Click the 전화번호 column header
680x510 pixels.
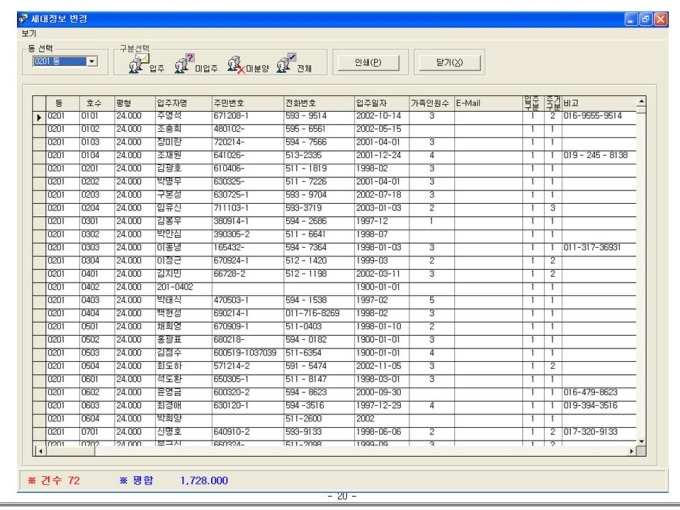[x=319, y=103]
